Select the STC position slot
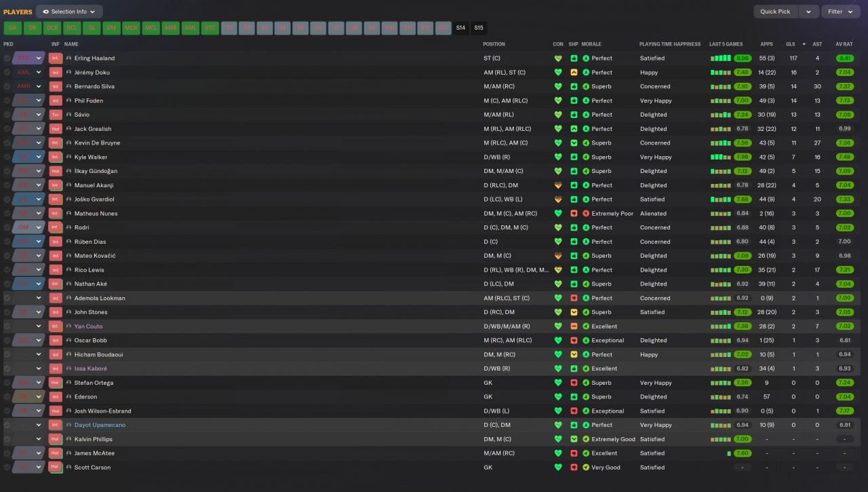Image resolution: width=868 pixels, height=492 pixels. (x=210, y=28)
